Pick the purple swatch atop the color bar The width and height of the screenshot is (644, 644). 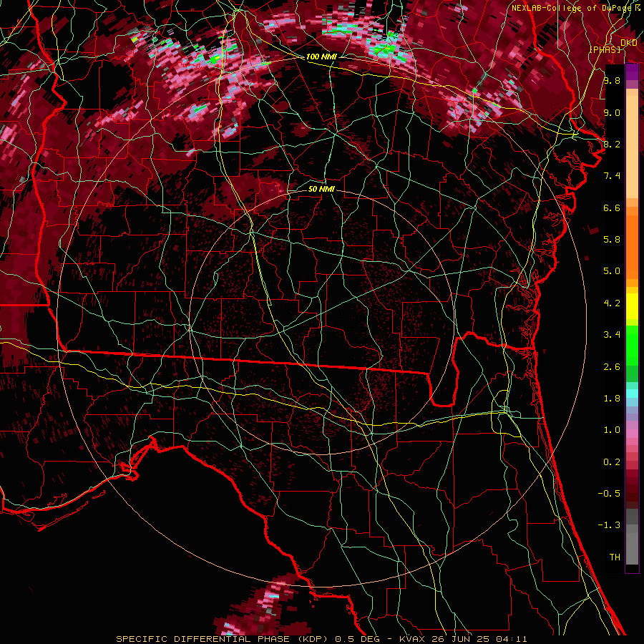coord(632,72)
